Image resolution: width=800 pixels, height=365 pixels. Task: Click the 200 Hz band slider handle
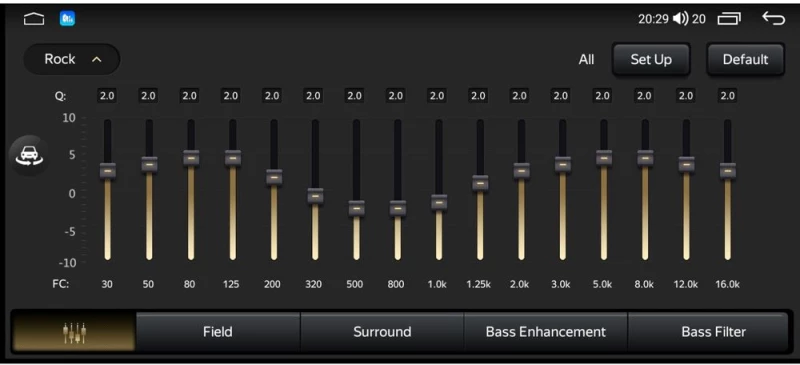pyautogui.click(x=274, y=177)
